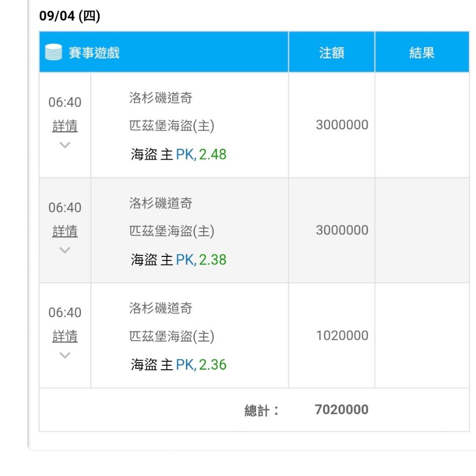Click the 09/04 (四) date heading
Screen dimensions: 476x476
click(70, 16)
